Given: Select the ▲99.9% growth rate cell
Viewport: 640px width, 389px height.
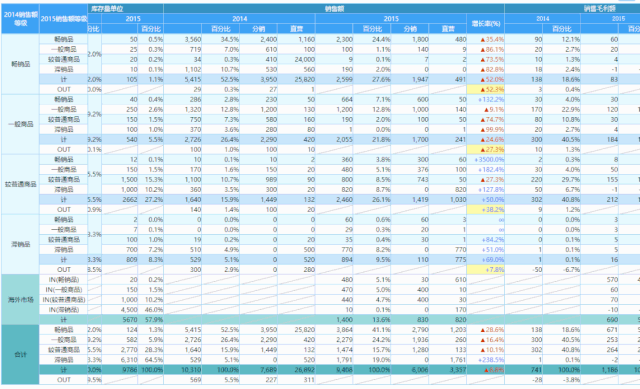Looking at the screenshot, I should pyautogui.click(x=485, y=129).
